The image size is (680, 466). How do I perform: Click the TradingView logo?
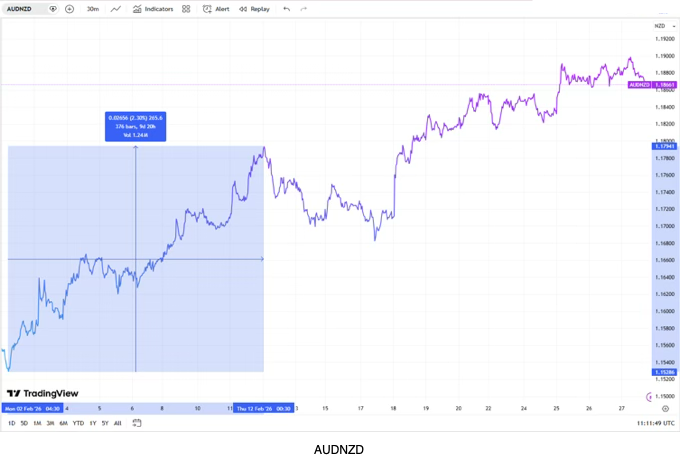click(x=42, y=394)
